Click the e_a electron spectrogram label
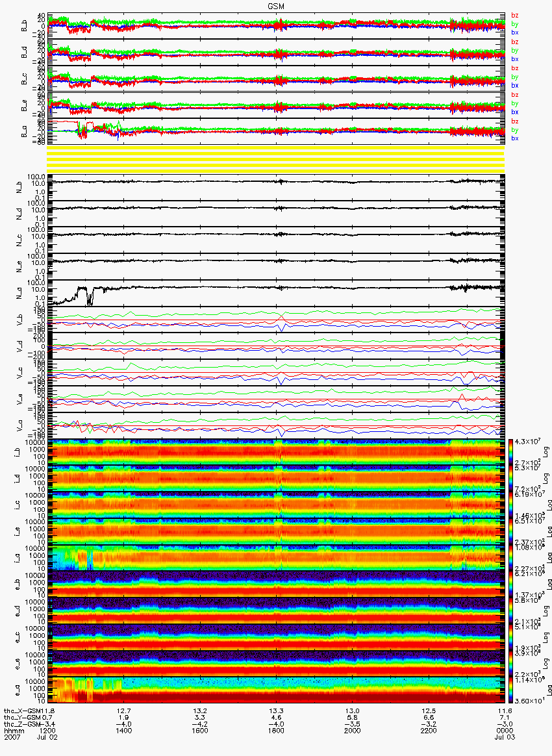Screen dimensions: 552x756 [18, 690]
